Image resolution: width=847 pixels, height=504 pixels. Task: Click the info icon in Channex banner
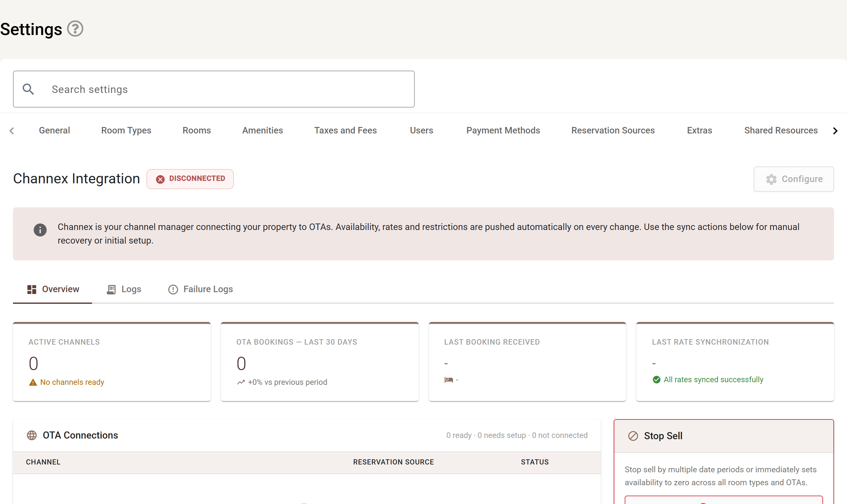40,230
